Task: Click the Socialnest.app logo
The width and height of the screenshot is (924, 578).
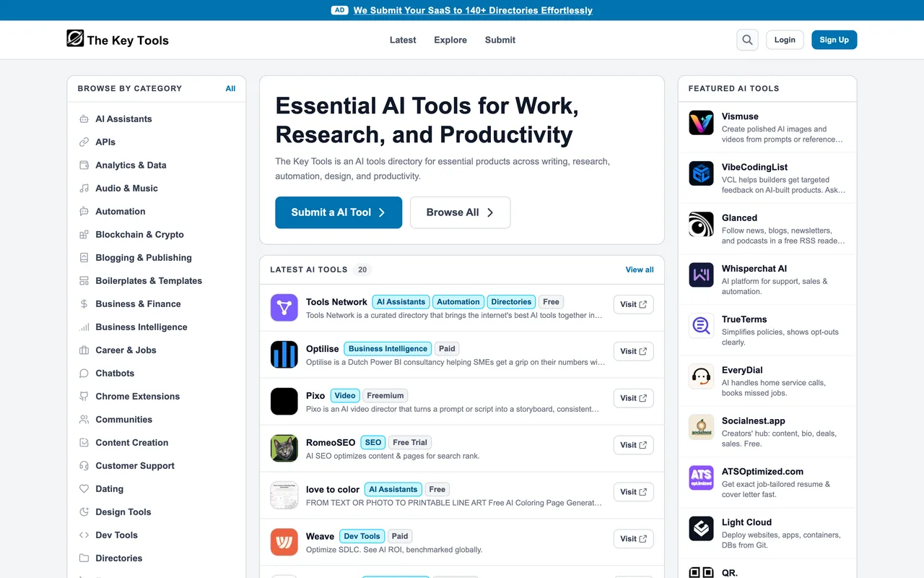Action: 701,428
